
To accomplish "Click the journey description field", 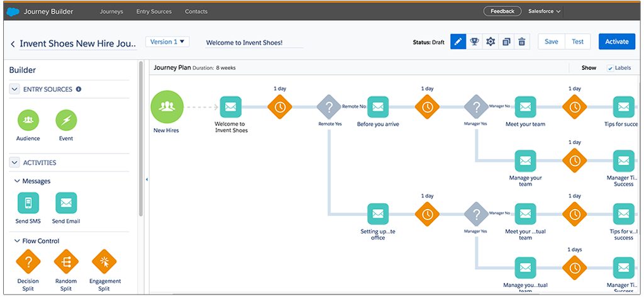I will (254, 43).
